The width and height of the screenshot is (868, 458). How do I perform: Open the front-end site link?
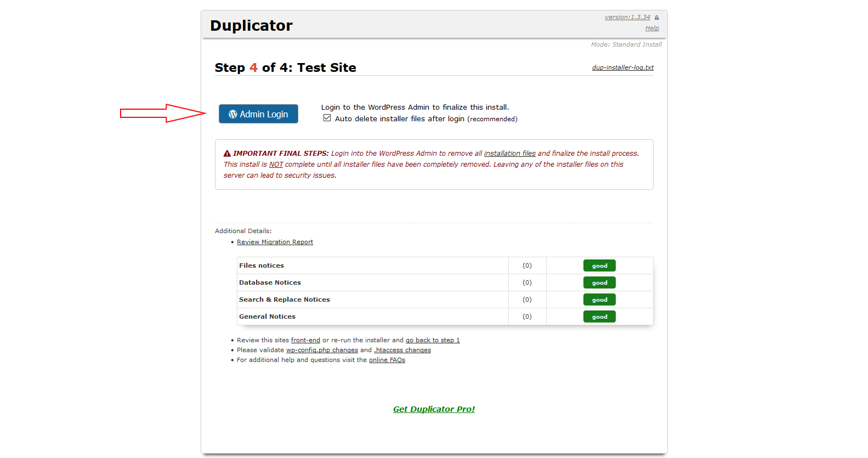click(x=305, y=340)
